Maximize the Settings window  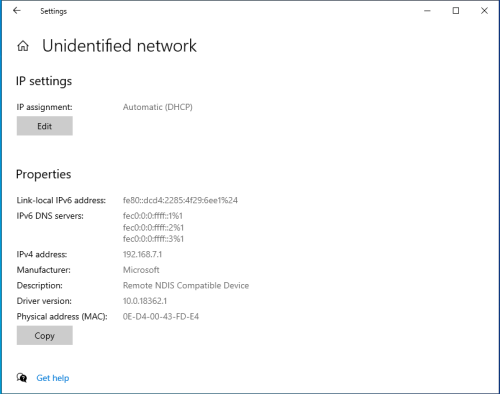456,11
